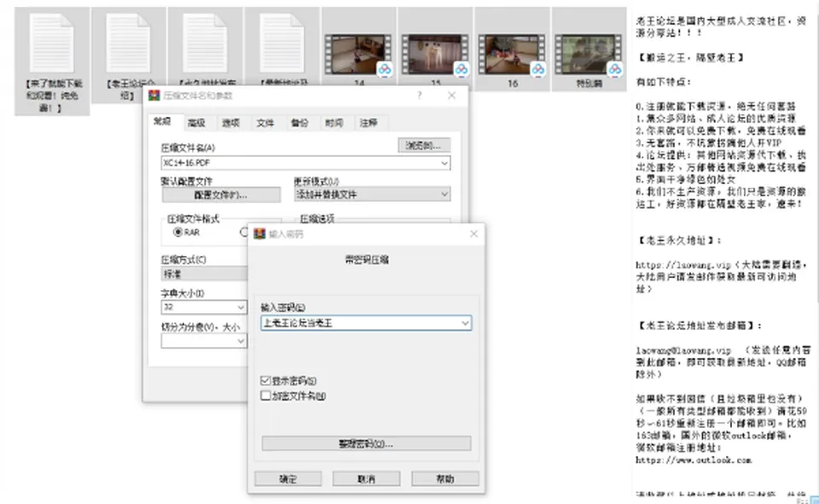Close the 输入密码 password dialog
Image resolution: width=819 pixels, height=504 pixels.
(x=473, y=234)
